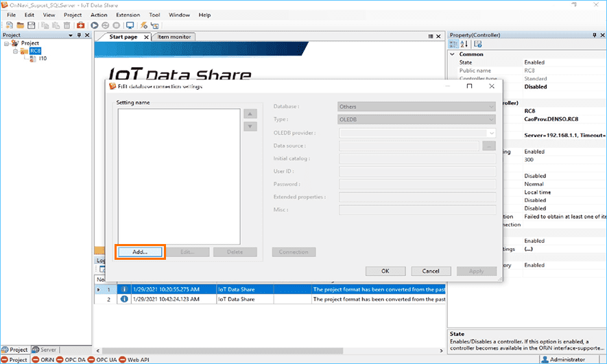Click the lightning bolt gear toolbar icon
This screenshot has width=607, height=364.
[144, 25]
